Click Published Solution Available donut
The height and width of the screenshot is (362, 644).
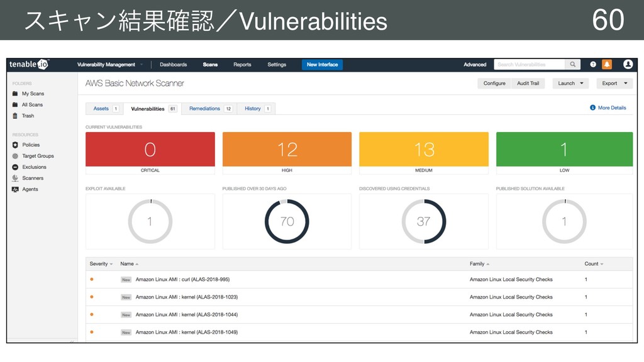564,222
